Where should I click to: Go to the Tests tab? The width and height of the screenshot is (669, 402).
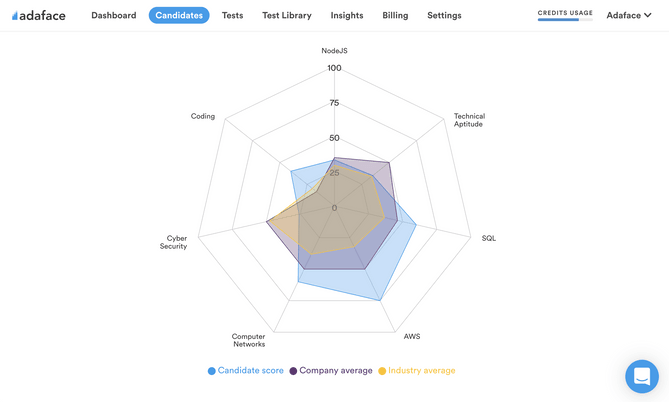tap(233, 15)
